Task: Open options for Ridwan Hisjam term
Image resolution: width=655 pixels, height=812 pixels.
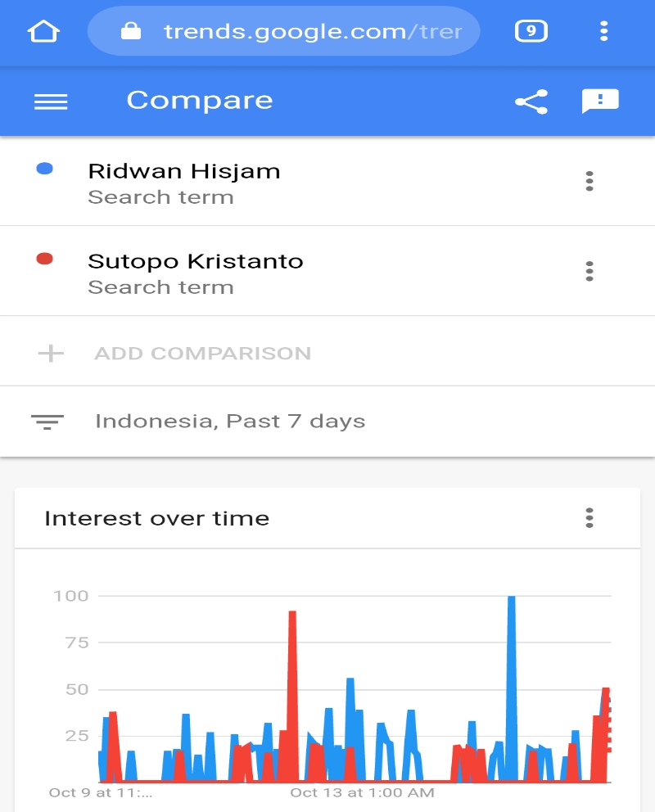Action: pos(589,182)
